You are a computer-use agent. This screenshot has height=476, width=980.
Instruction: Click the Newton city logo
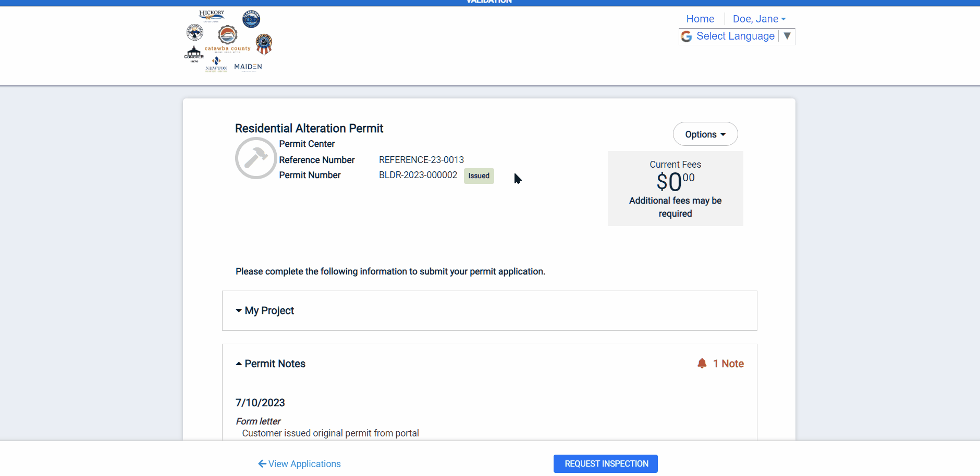(x=216, y=65)
